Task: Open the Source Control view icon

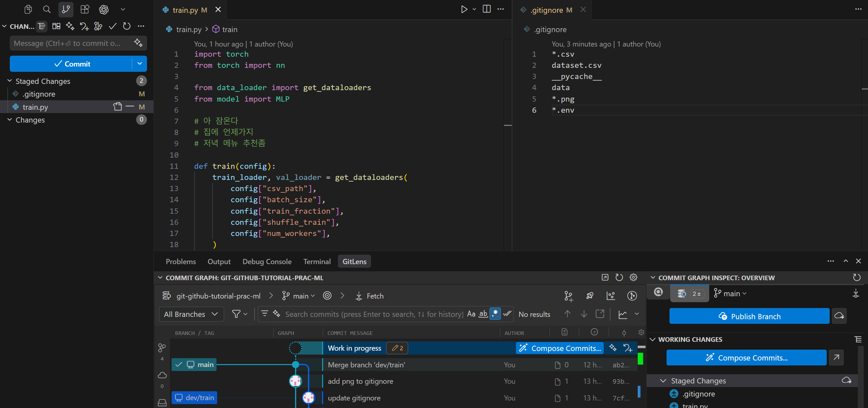Action: coord(66,10)
